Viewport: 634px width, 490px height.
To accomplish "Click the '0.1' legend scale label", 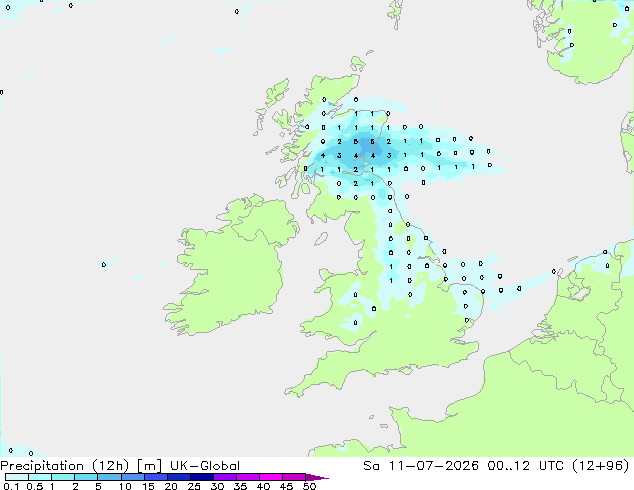I will [11, 486].
